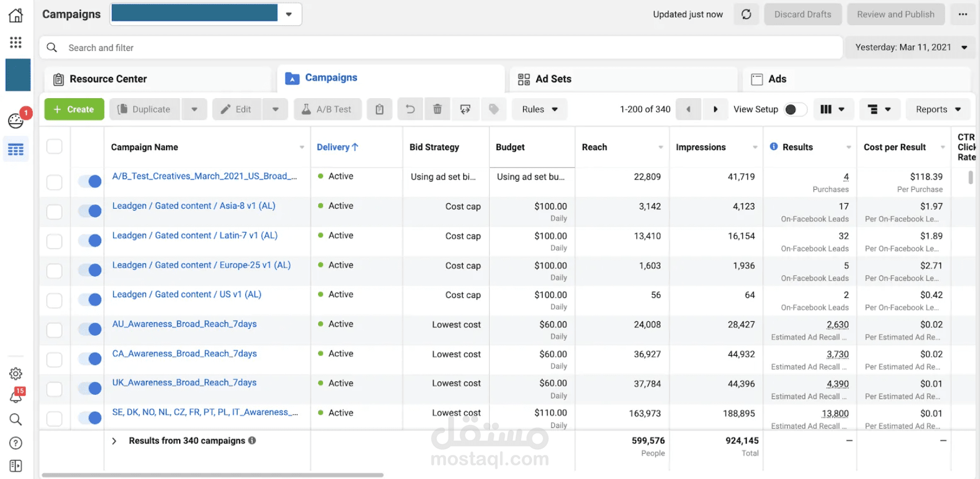The height and width of the screenshot is (479, 980).
Task: Click the Create campaign button
Action: [x=74, y=109]
